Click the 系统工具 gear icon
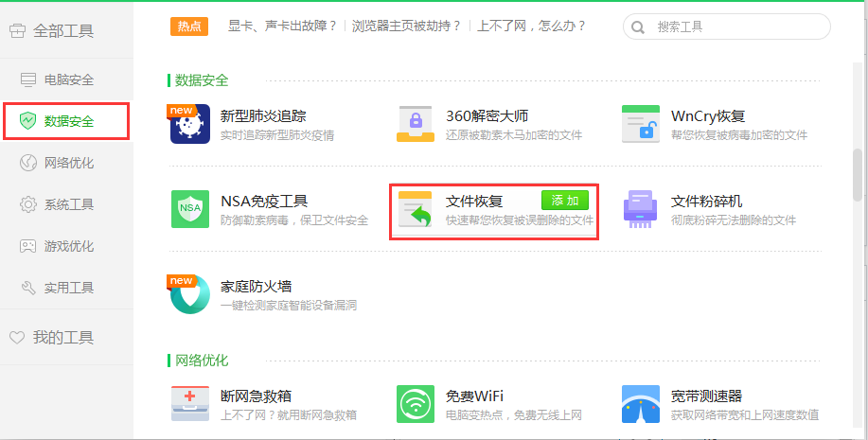The image size is (868, 440). click(x=27, y=204)
